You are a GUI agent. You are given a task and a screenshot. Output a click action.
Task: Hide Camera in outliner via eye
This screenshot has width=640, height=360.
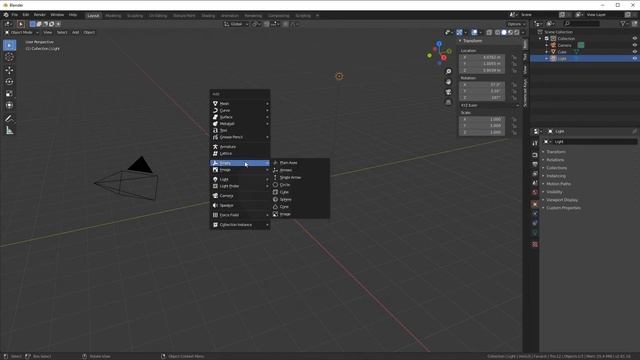[634, 45]
